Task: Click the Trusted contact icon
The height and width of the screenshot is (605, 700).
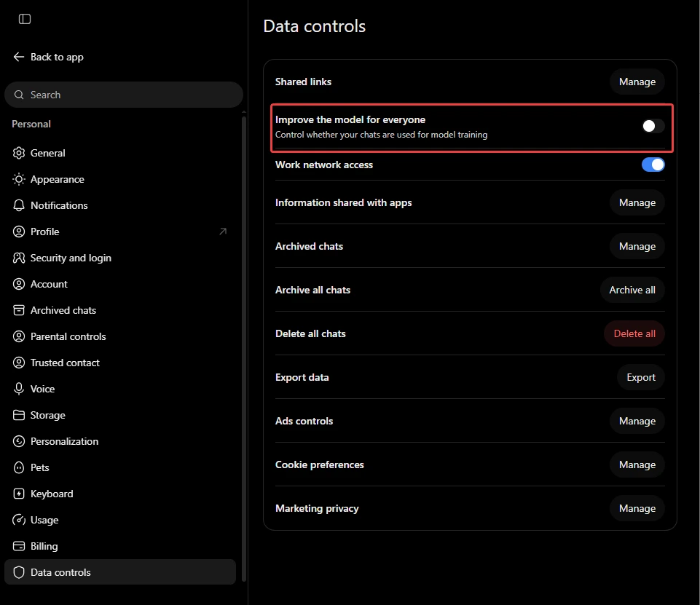Action: [19, 363]
